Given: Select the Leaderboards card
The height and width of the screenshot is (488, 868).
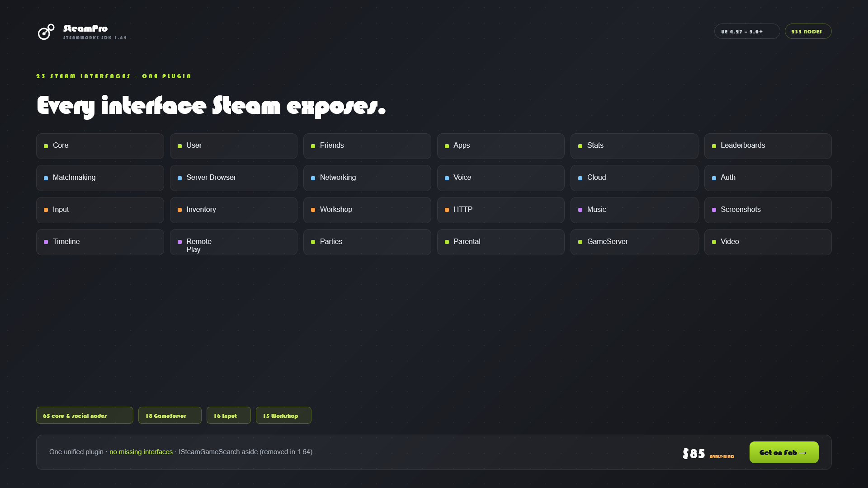Looking at the screenshot, I should (x=768, y=146).
